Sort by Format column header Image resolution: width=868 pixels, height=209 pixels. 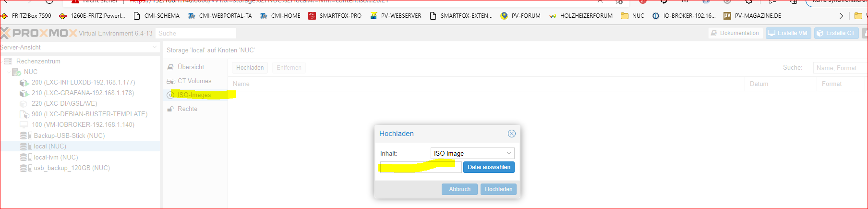(840, 84)
